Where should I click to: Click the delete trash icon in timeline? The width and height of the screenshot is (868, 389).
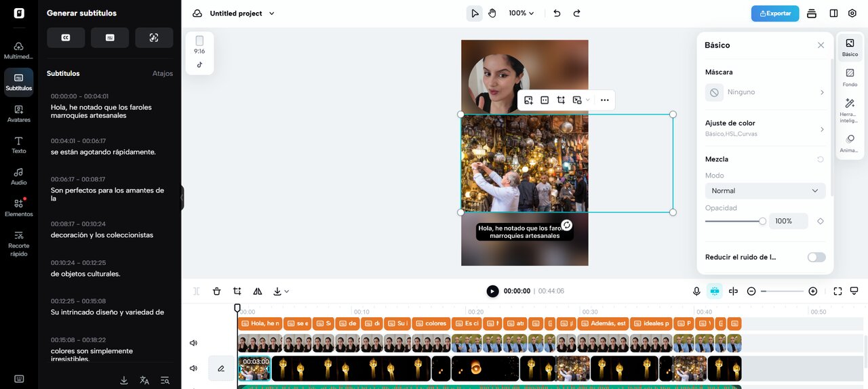pos(217,291)
